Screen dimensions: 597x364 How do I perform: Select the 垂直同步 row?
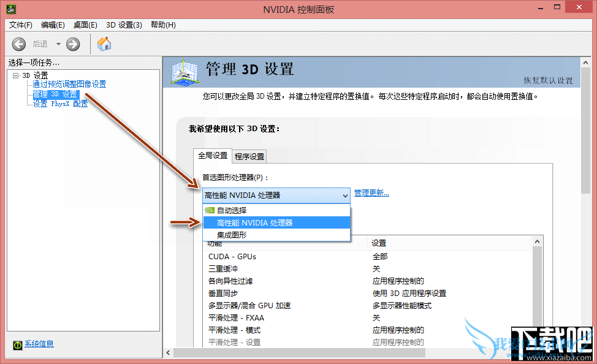point(368,293)
